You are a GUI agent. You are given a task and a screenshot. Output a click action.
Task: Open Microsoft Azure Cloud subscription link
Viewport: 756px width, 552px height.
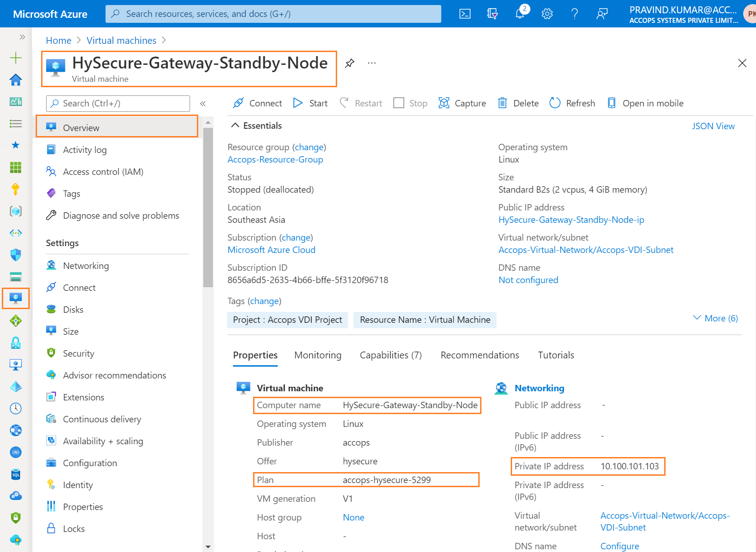click(271, 250)
